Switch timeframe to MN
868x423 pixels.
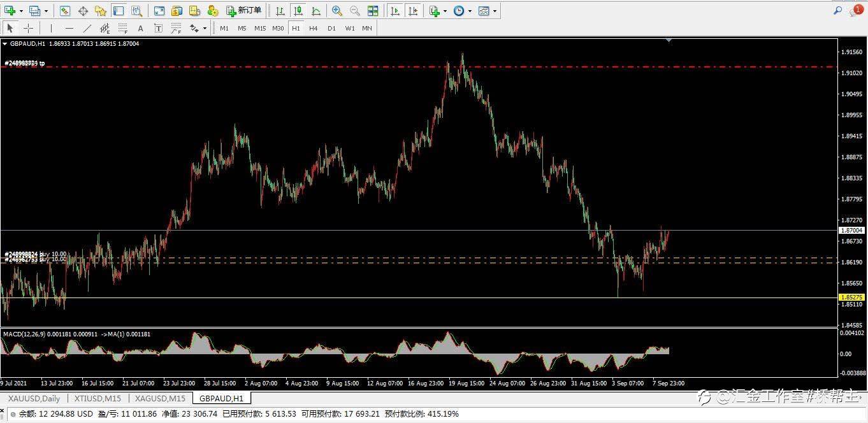pos(367,28)
